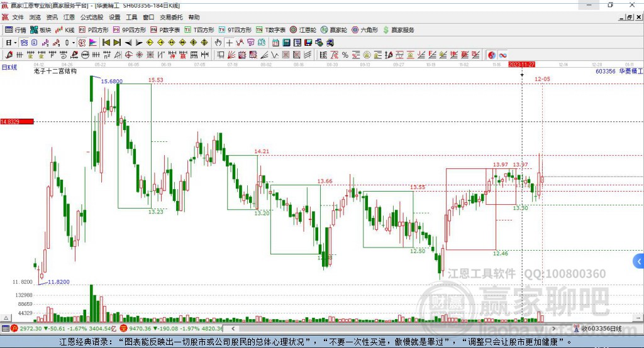Open the 公式选股 menu
The width and height of the screenshot is (644, 348).
tap(92, 17)
